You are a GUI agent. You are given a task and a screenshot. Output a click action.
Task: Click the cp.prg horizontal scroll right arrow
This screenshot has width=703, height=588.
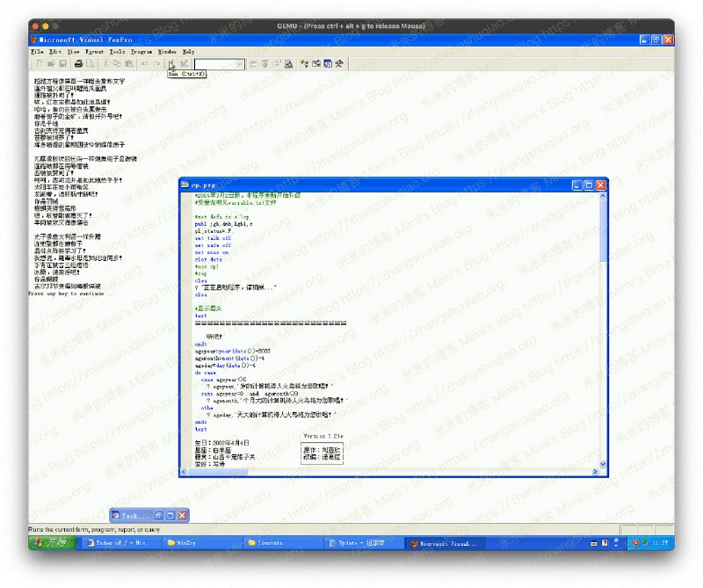point(595,471)
